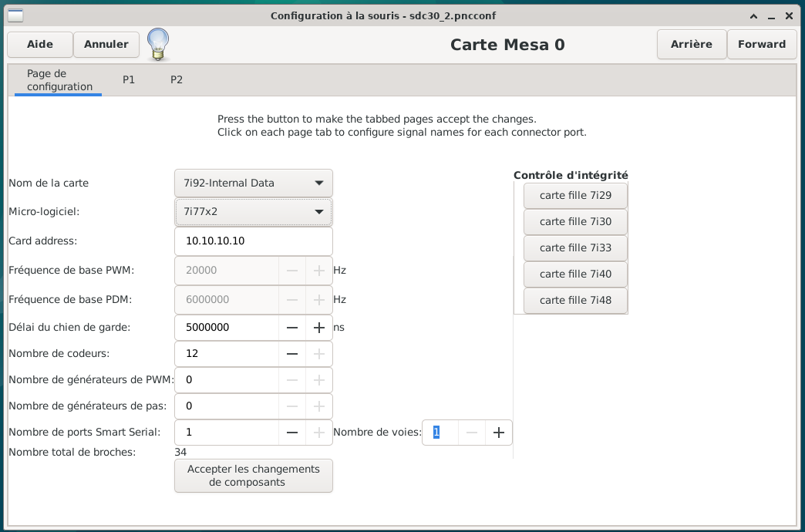805x532 pixels.
Task: Click the Fréquence de base PWM field
Action: [x=227, y=271]
